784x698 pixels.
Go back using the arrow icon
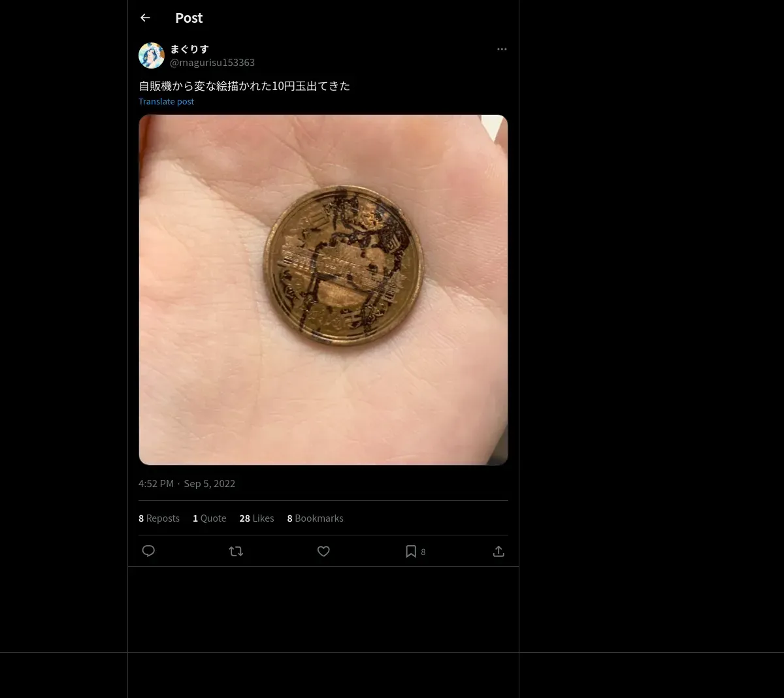[x=145, y=18]
